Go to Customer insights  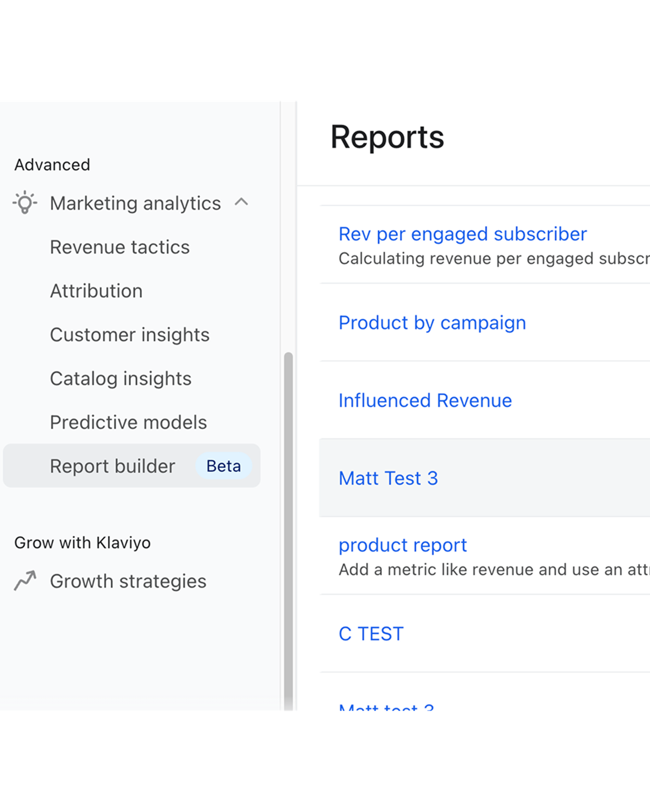click(130, 335)
